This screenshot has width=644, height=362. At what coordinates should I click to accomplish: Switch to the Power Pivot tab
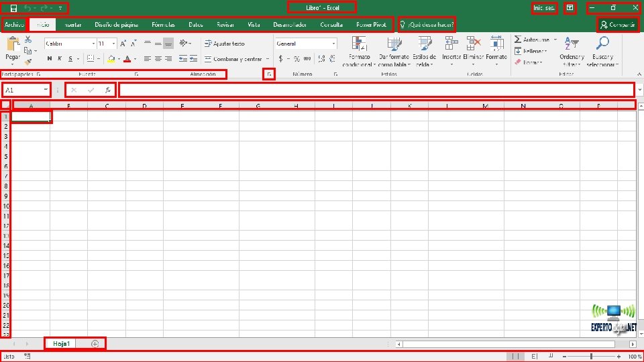point(371,25)
